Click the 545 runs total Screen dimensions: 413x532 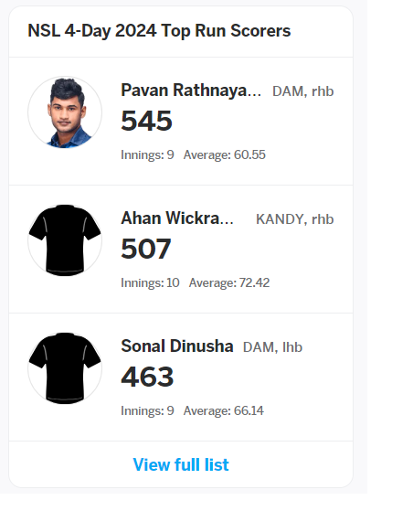point(146,121)
